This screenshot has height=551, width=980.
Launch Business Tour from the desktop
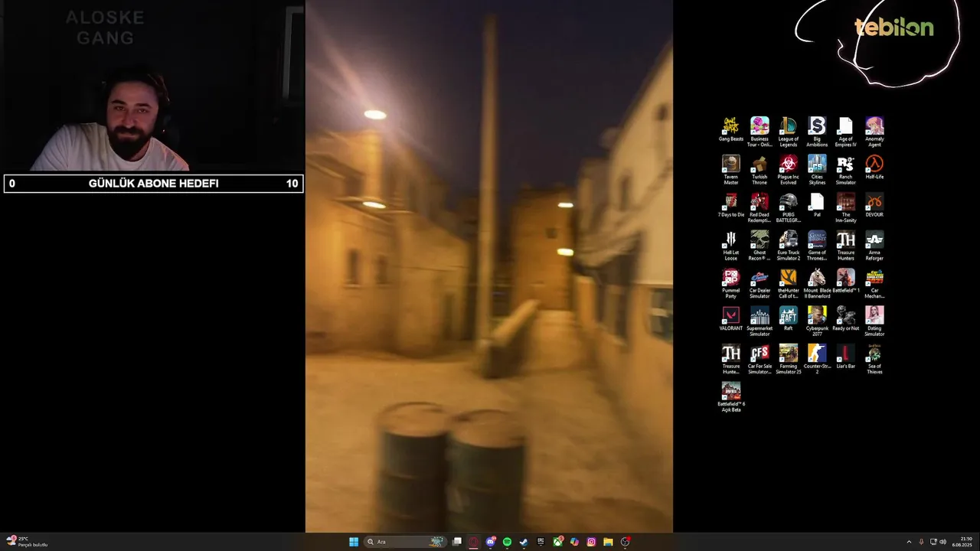tap(759, 132)
